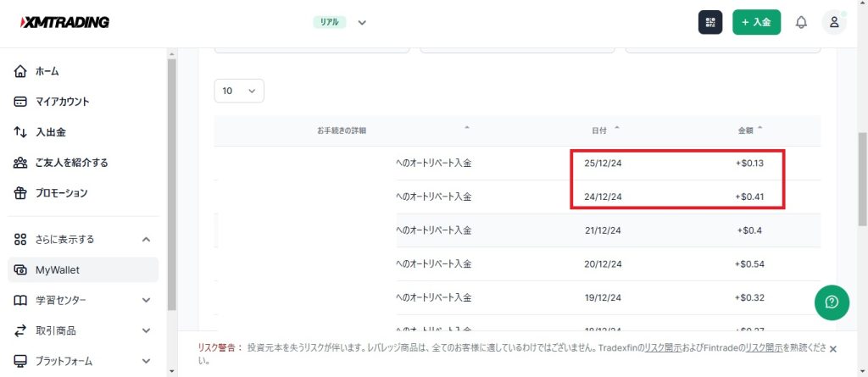Open ご友人を紹介する page
The image size is (868, 377).
pyautogui.click(x=71, y=163)
